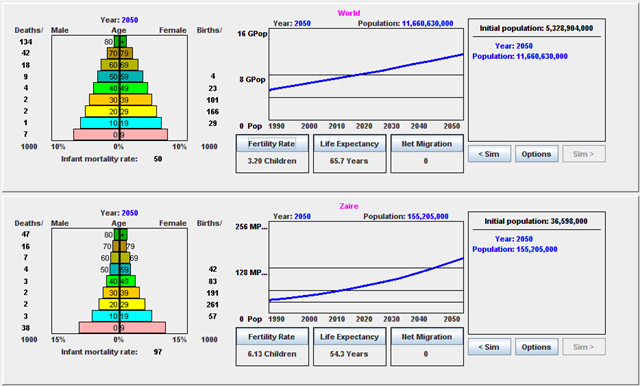This screenshot has height=386, width=640.
Task: Click the green 40-49 age bar in World pyramid
Action: click(120, 88)
